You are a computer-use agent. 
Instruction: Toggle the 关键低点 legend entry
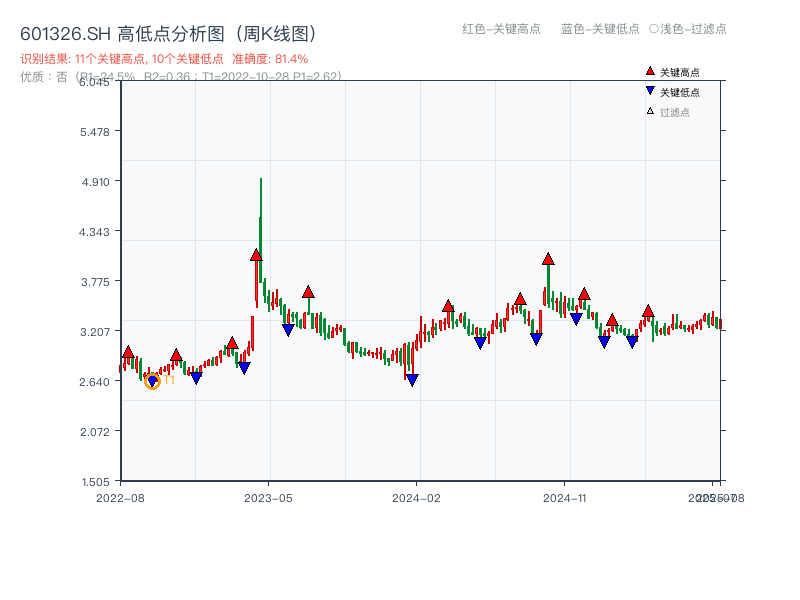(x=679, y=92)
